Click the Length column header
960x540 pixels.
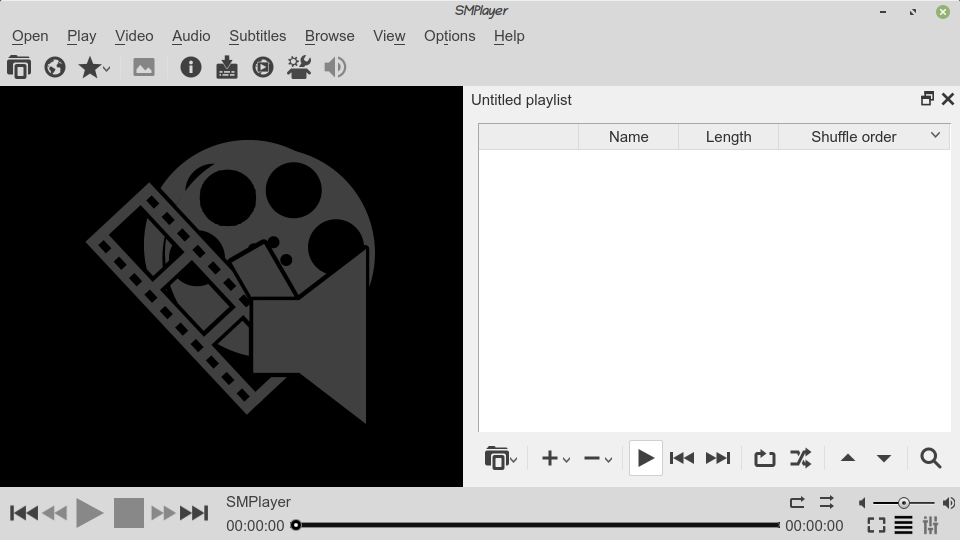tap(728, 137)
